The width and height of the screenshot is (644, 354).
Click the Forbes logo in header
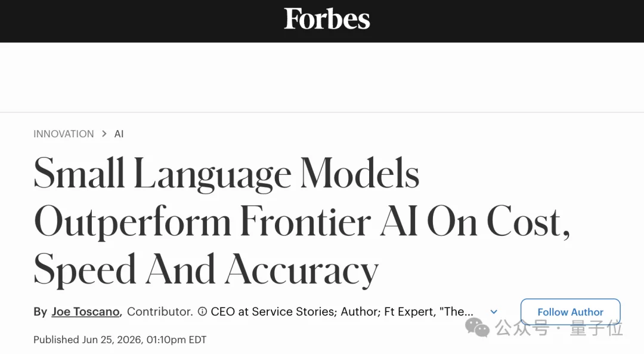[327, 19]
